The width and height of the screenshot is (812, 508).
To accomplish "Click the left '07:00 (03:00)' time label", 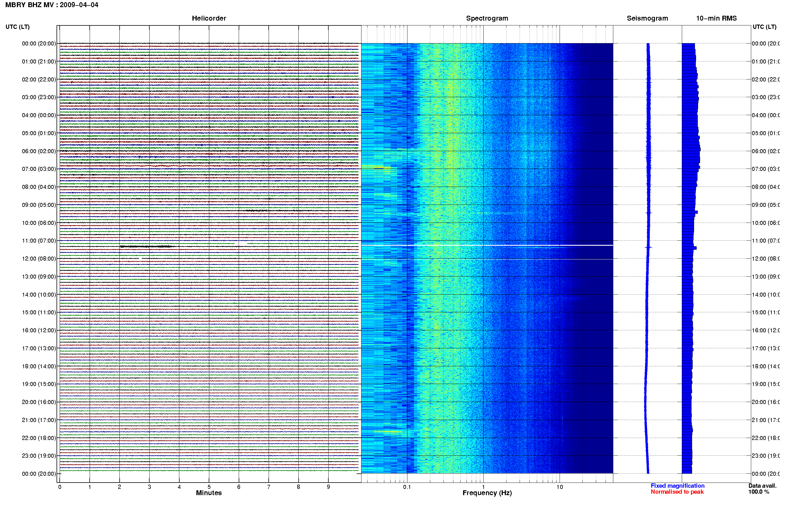I will (x=39, y=169).
